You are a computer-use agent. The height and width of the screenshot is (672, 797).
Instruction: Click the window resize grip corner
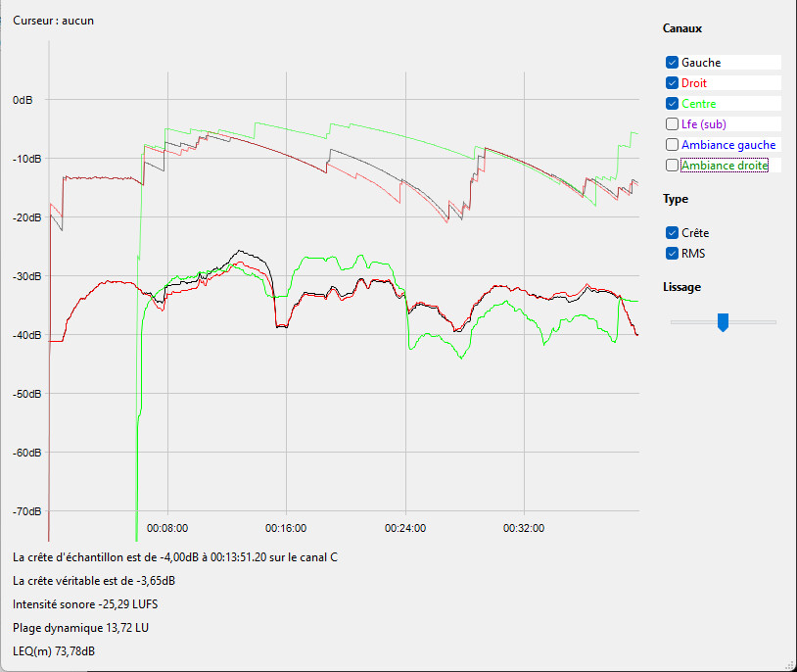(x=791, y=666)
